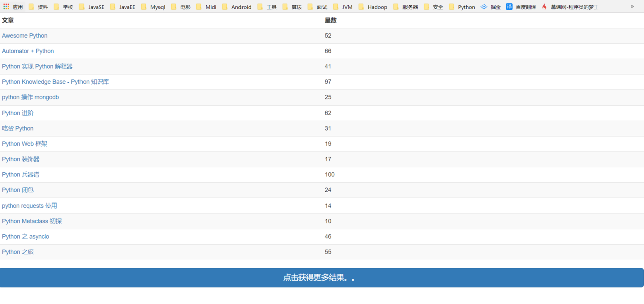
Task: Open the python 操作 mongodb link
Action: click(30, 97)
